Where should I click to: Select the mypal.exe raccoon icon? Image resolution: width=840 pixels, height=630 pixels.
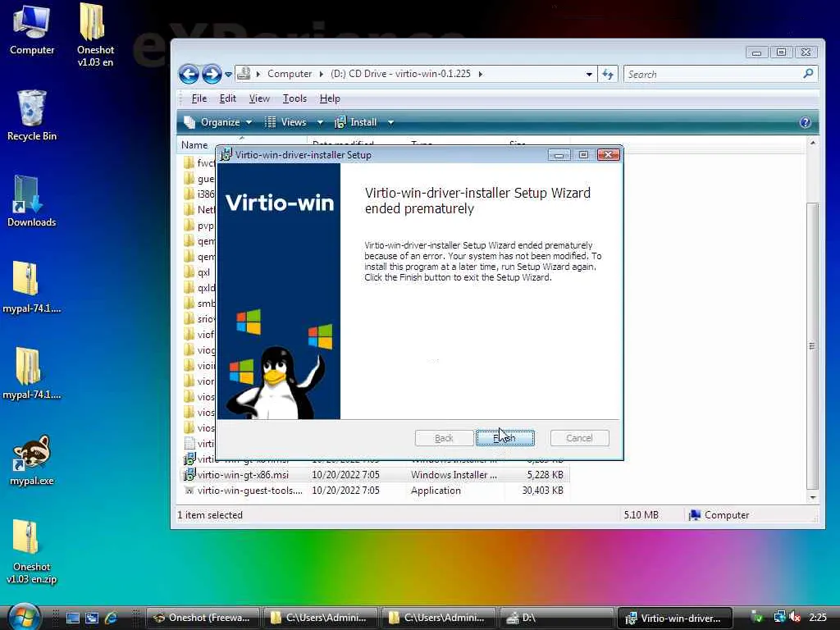point(32,460)
